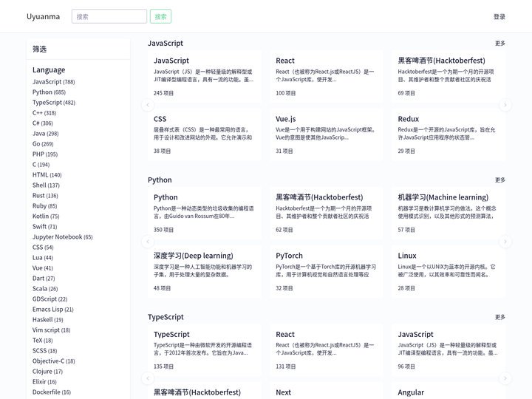
Task: Open the CSS card with 38 项目
Action: coord(205,134)
